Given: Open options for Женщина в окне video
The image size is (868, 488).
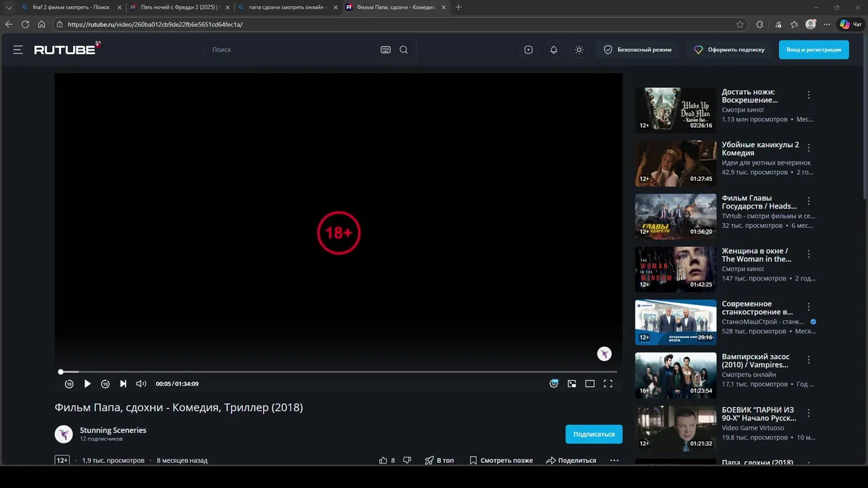Looking at the screenshot, I should [808, 254].
